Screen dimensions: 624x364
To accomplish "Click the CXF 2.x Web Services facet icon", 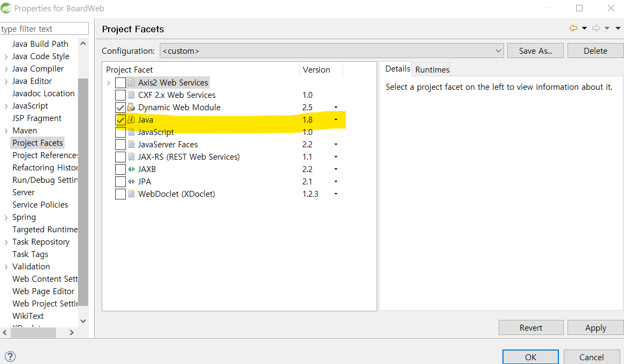I will click(x=131, y=95).
